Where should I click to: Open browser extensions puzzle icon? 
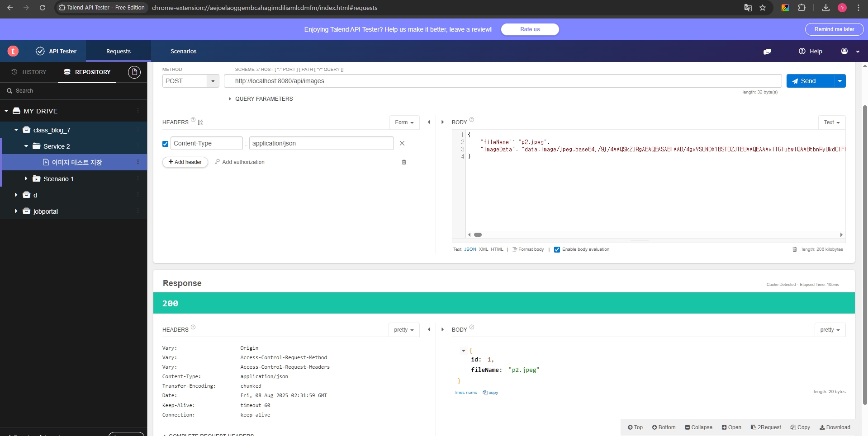pyautogui.click(x=802, y=8)
